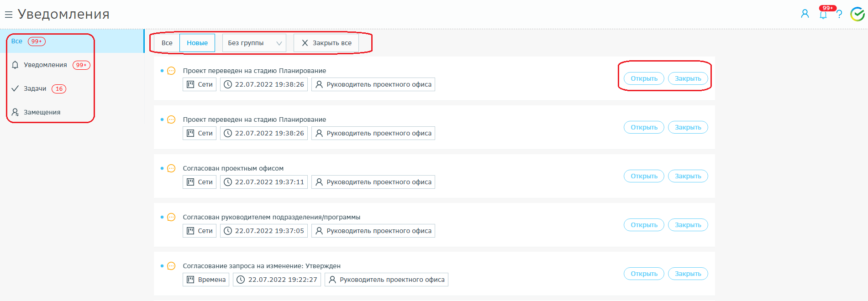Click the Времена project tag
Image resolution: width=868 pixels, height=301 pixels.
[211, 280]
